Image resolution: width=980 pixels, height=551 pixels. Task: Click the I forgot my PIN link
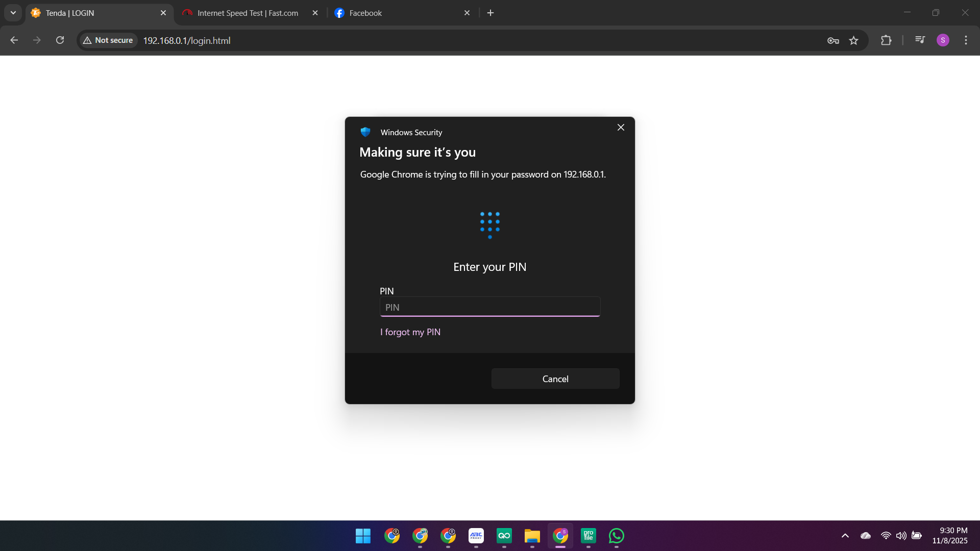point(410,332)
